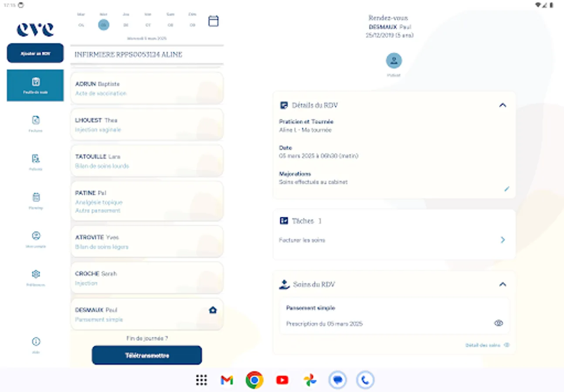Open Chrome from the taskbar
Image resolution: width=564 pixels, height=392 pixels.
click(254, 380)
